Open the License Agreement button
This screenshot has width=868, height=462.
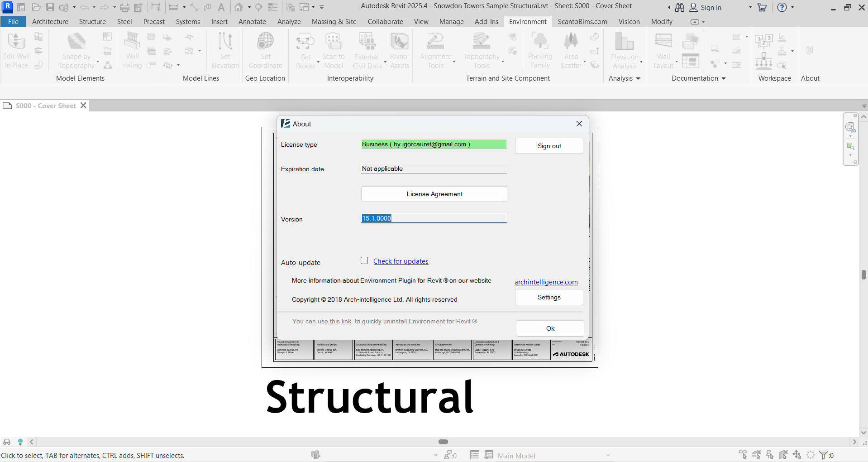(434, 194)
